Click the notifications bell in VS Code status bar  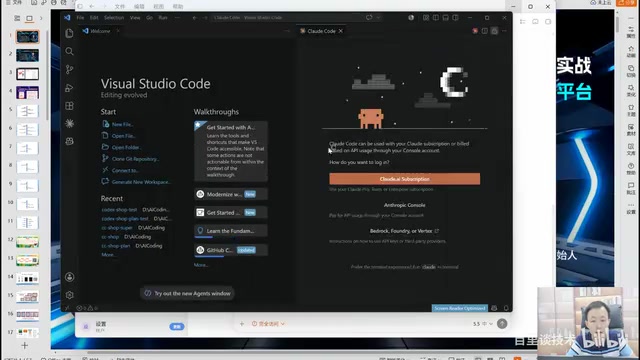tap(506, 308)
